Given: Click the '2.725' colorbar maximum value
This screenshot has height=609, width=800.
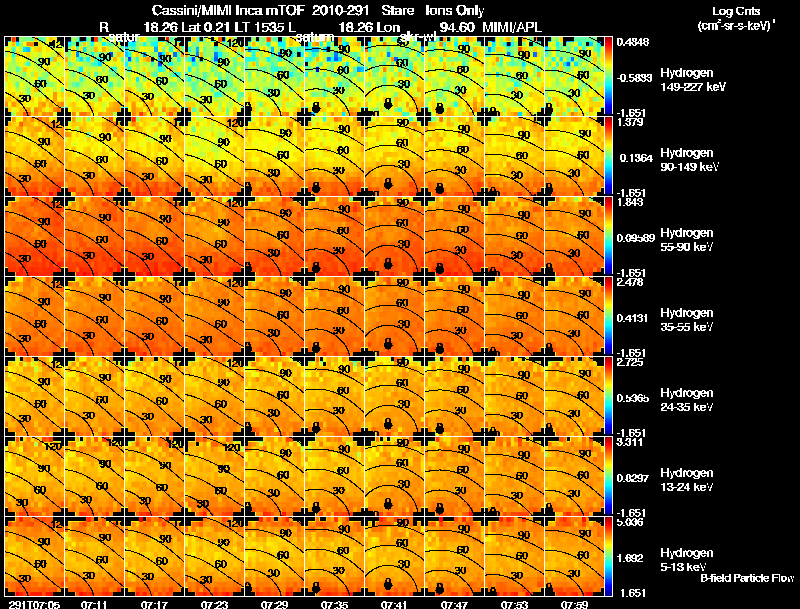Looking at the screenshot, I should (630, 362).
